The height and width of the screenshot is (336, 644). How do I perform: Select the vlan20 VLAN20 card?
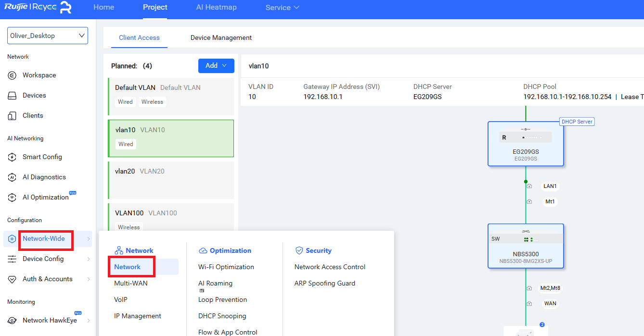171,180
